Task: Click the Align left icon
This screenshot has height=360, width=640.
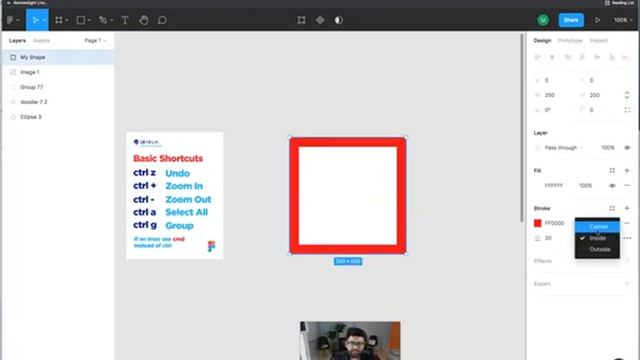Action: pyautogui.click(x=538, y=58)
